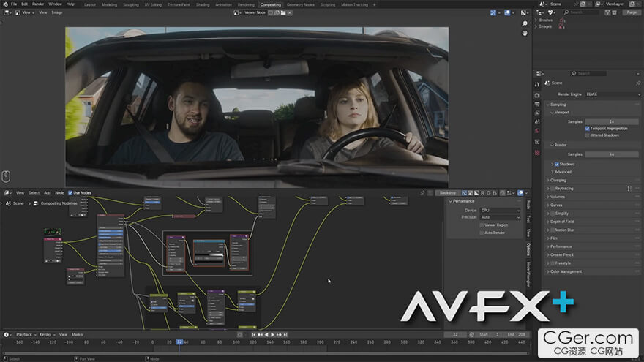Switch to the Shading workspace tab
This screenshot has width=644, height=362.
(203, 4)
